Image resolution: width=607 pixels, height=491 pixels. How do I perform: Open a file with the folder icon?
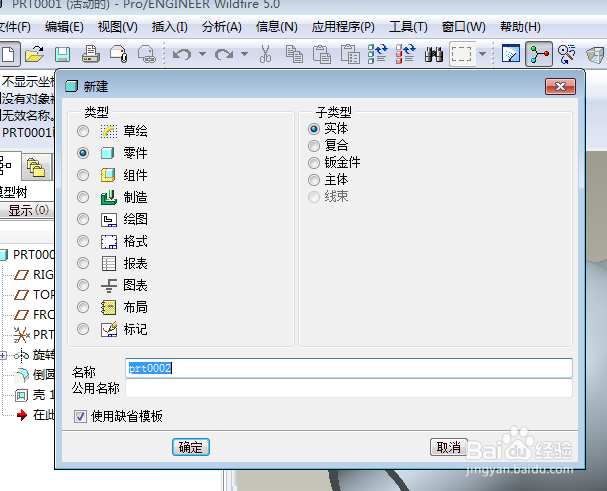tap(34, 54)
